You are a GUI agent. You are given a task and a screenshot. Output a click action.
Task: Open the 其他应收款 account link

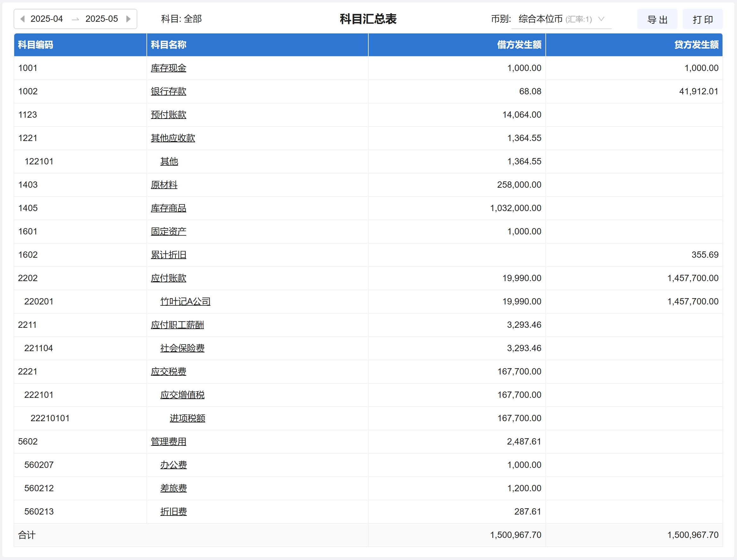pos(173,138)
